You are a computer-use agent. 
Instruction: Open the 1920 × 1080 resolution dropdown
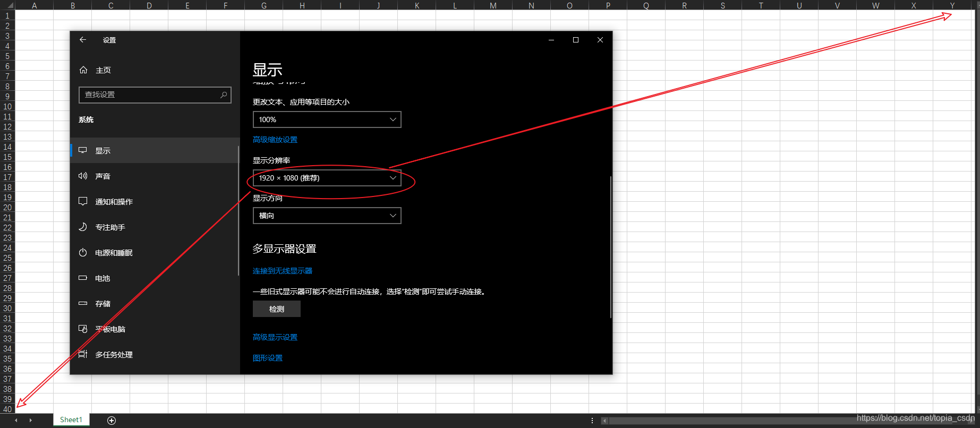(x=327, y=178)
